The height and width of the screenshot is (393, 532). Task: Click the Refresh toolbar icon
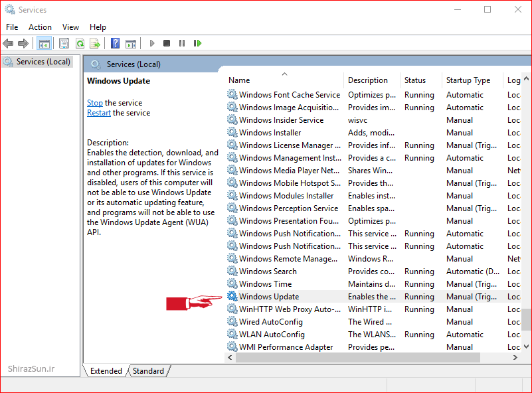(x=80, y=43)
